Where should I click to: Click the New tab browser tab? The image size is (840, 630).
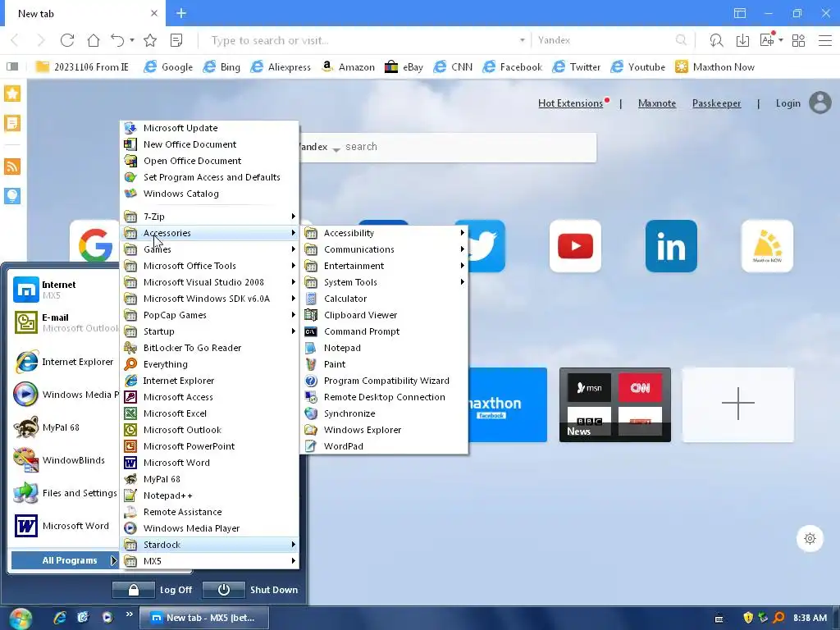pos(83,13)
